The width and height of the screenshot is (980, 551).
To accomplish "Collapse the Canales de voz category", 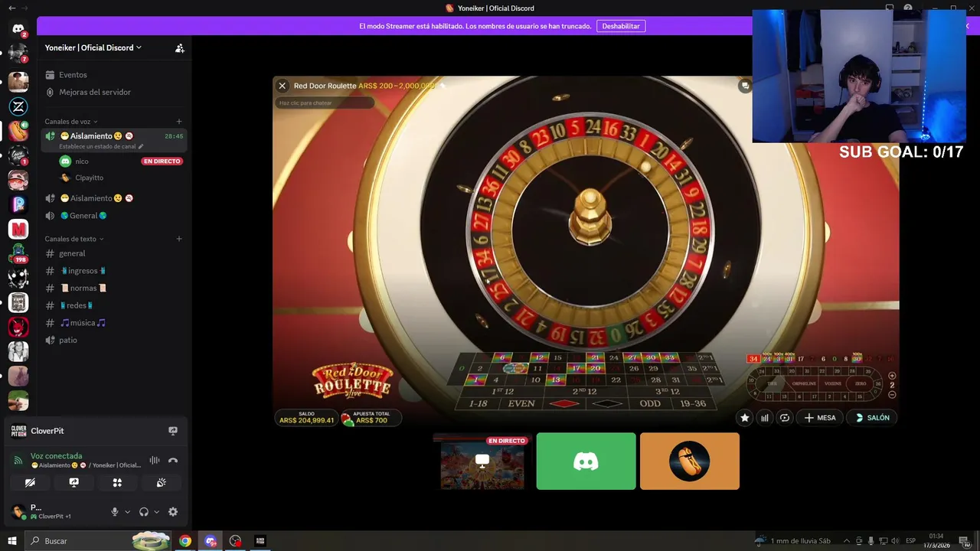I will coord(71,122).
